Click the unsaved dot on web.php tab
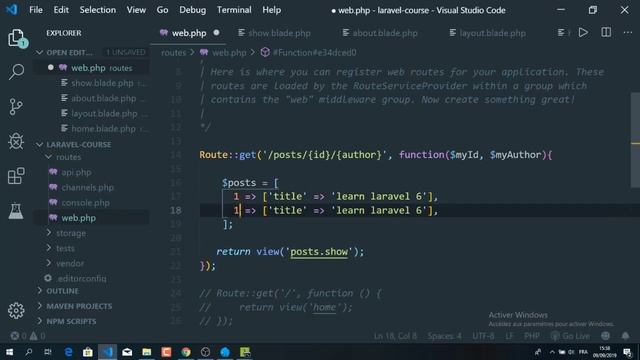This screenshot has width=640, height=360. [216, 33]
